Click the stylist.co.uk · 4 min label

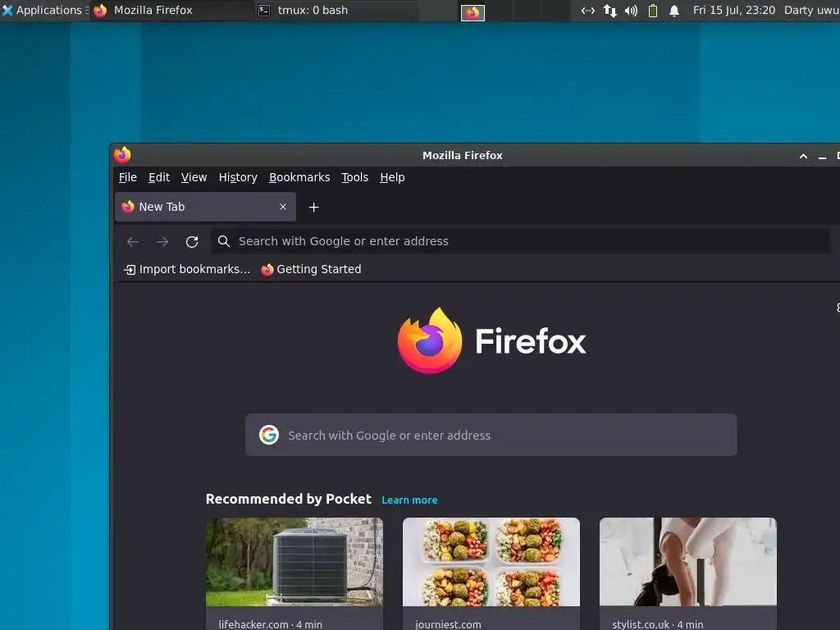[x=657, y=624]
